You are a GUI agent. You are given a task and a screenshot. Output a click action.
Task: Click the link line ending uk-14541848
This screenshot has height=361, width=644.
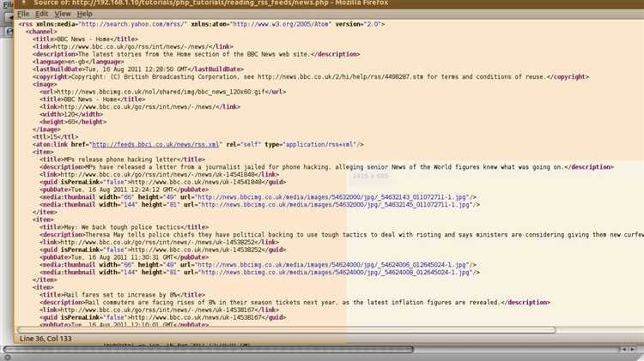tap(160, 174)
